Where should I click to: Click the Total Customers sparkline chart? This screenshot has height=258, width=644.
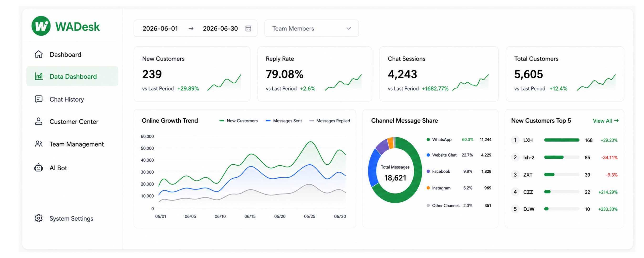coord(596,82)
